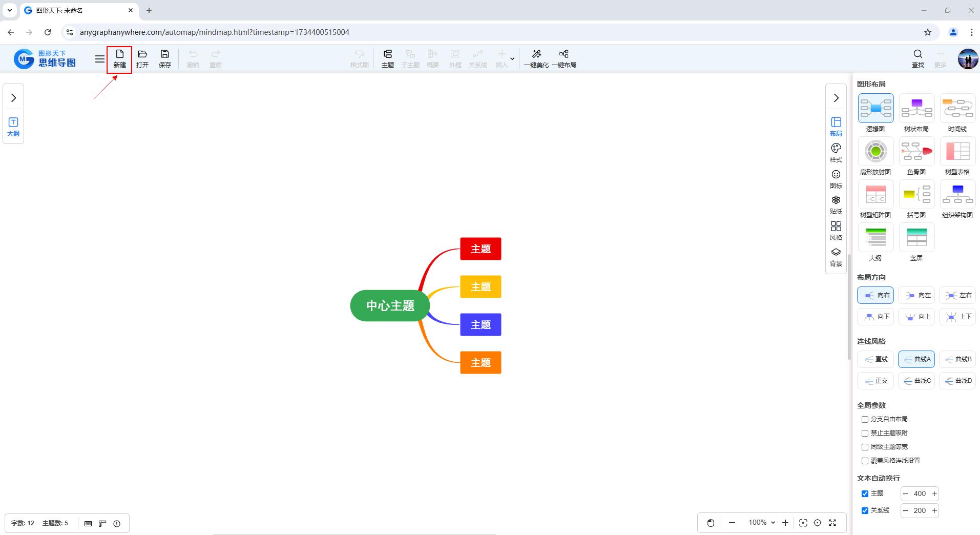Check the 同级主题等宽 option
The width and height of the screenshot is (980, 535).
pos(865,447)
